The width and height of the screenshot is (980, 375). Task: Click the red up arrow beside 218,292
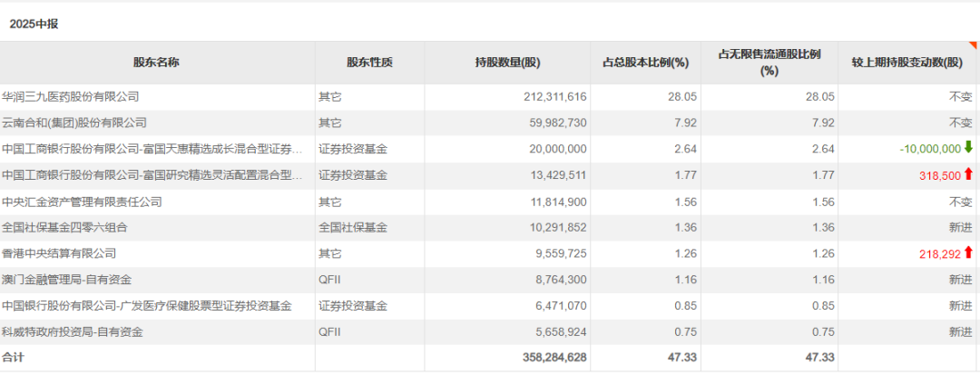coord(969,252)
